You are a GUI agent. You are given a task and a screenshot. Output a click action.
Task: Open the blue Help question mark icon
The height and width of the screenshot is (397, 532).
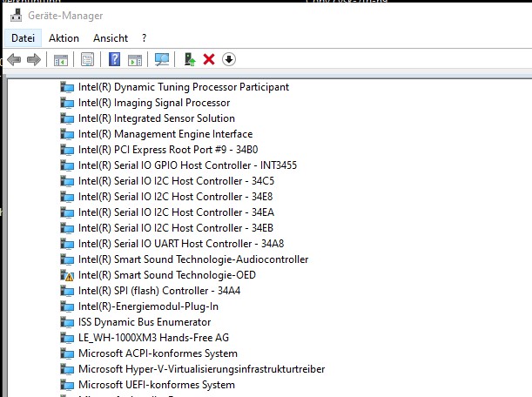114,59
